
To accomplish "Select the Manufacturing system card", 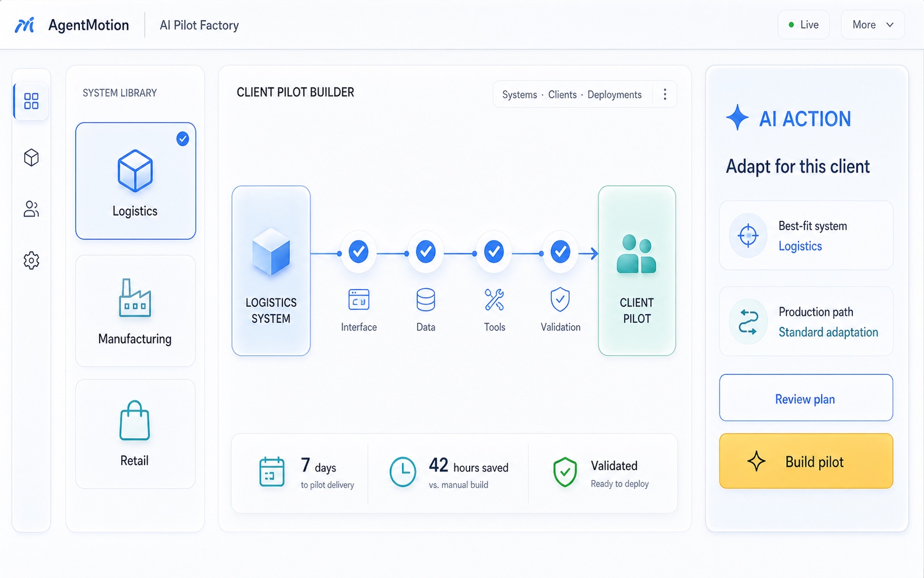I will coord(135,311).
